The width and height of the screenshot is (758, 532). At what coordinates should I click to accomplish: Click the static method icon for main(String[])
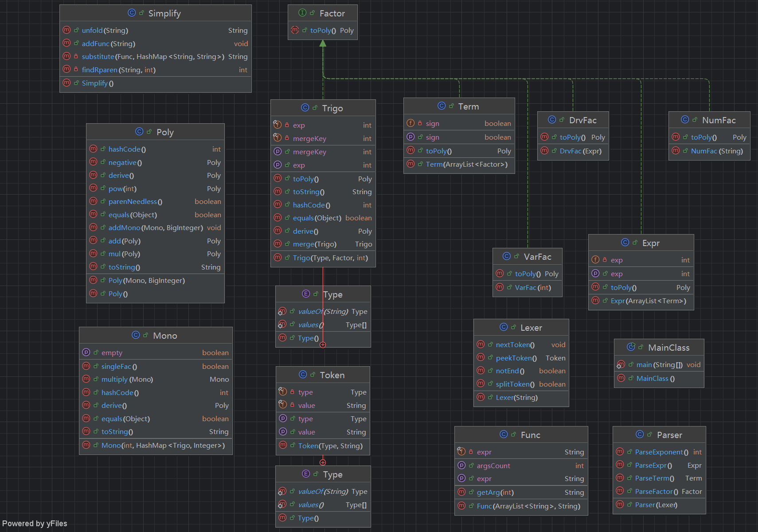[621, 364]
